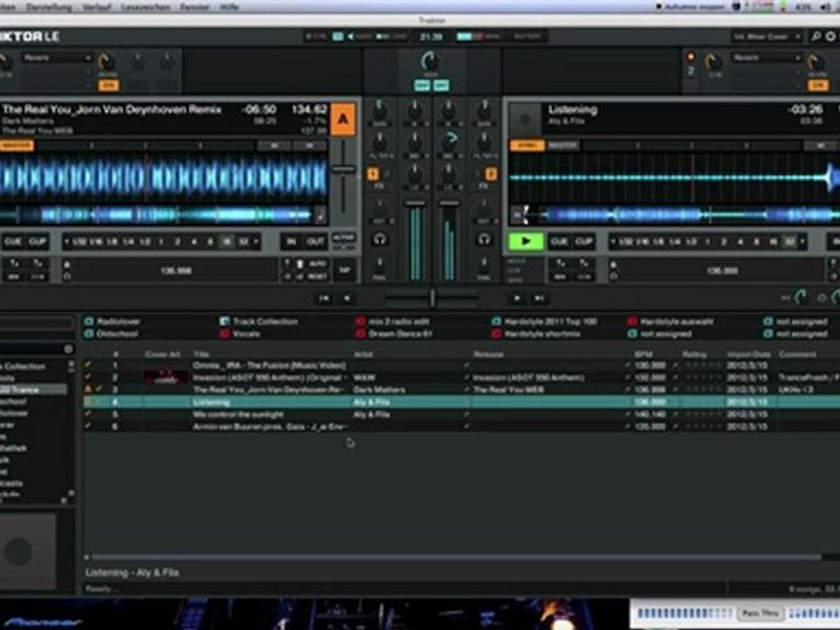
Task: Click the Track Collection favorite icon
Action: pyautogui.click(x=225, y=321)
